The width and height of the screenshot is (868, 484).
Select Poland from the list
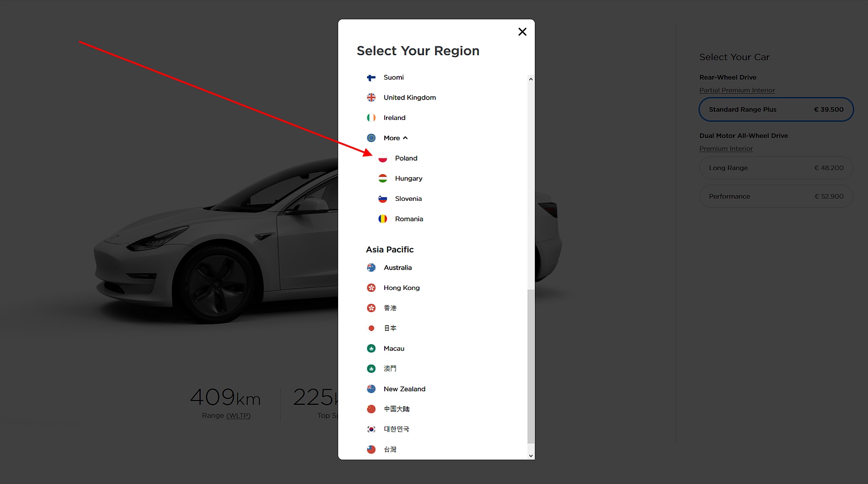(406, 158)
